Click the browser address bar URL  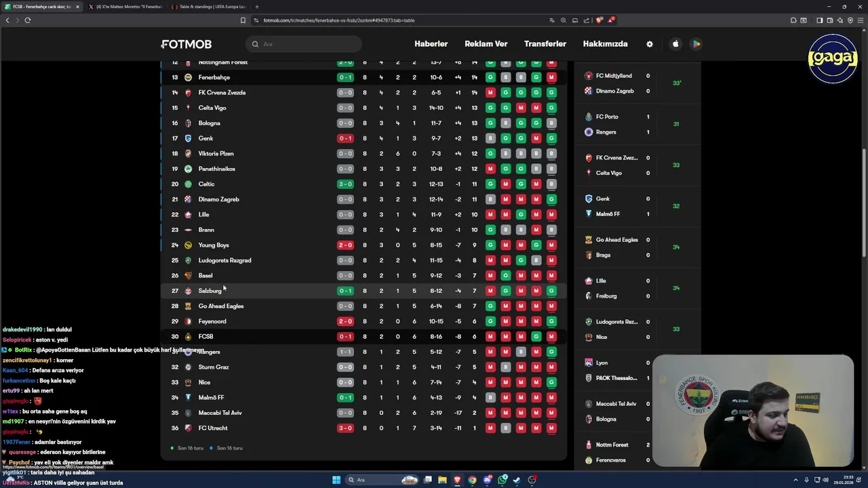point(339,20)
